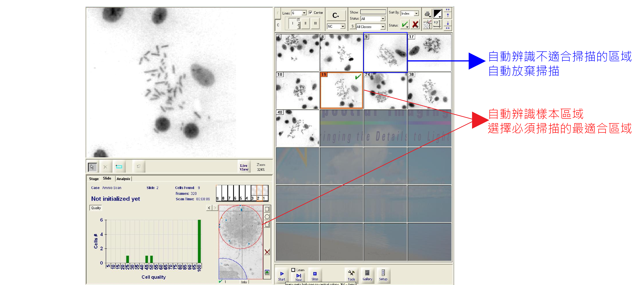Select cell thumbnail number 18
Viewport: 644px width, 285px height.
tap(298, 90)
